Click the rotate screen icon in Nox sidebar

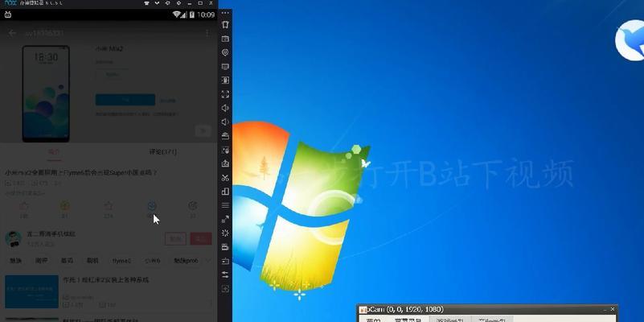coord(225,80)
